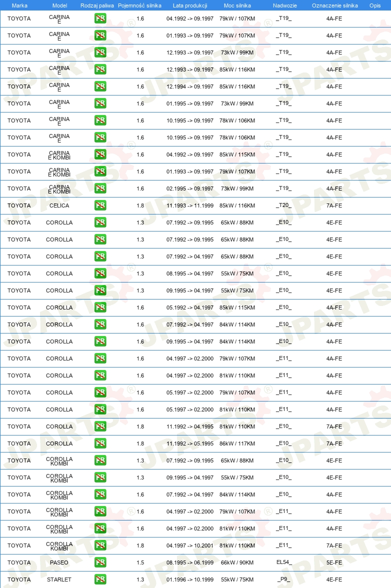Click fuel icon in Carina E Kombi 79kW row

click(x=100, y=171)
